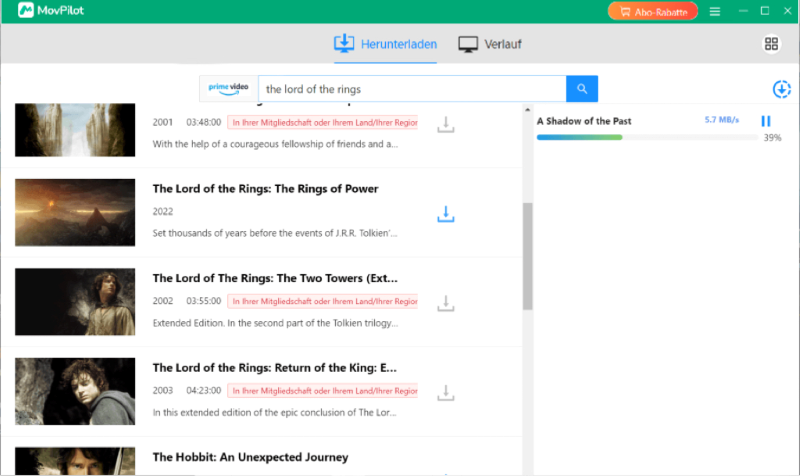Viewport: 800px width, 476px height.
Task: Open The Rings of Power title
Action: point(265,189)
